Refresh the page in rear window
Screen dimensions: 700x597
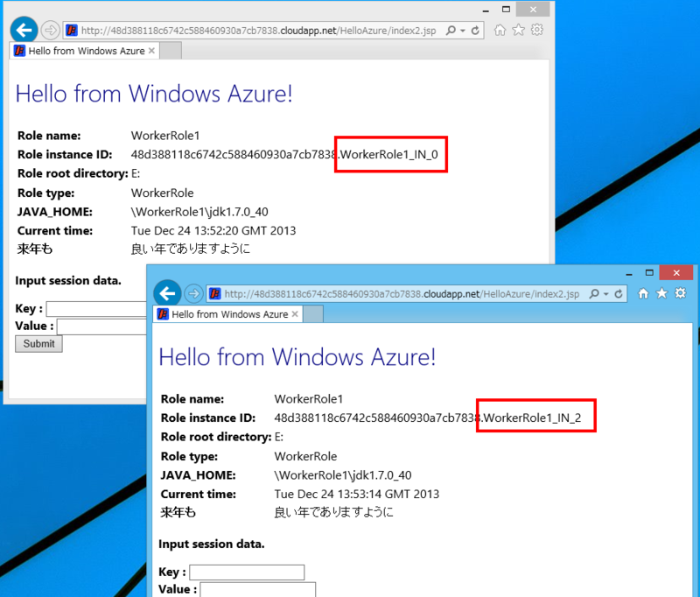[x=475, y=31]
